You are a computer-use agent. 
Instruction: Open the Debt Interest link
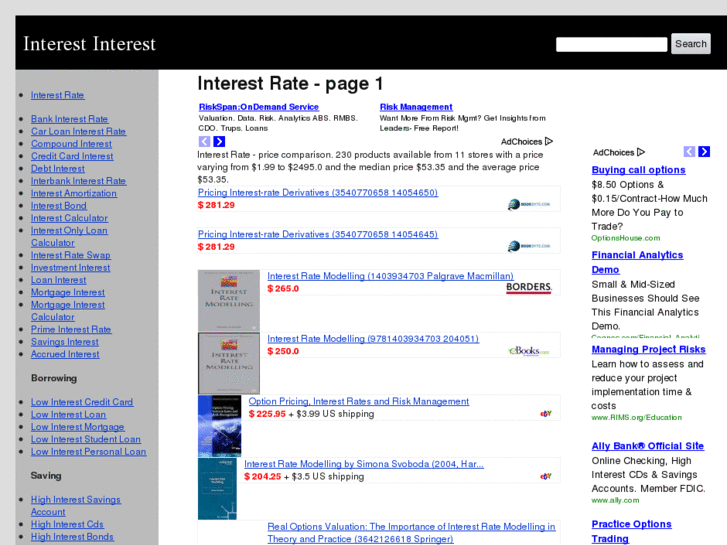click(57, 169)
